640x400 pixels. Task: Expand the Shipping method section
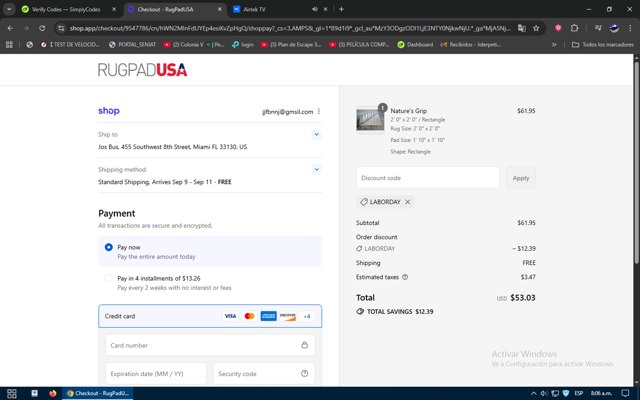coord(316,169)
